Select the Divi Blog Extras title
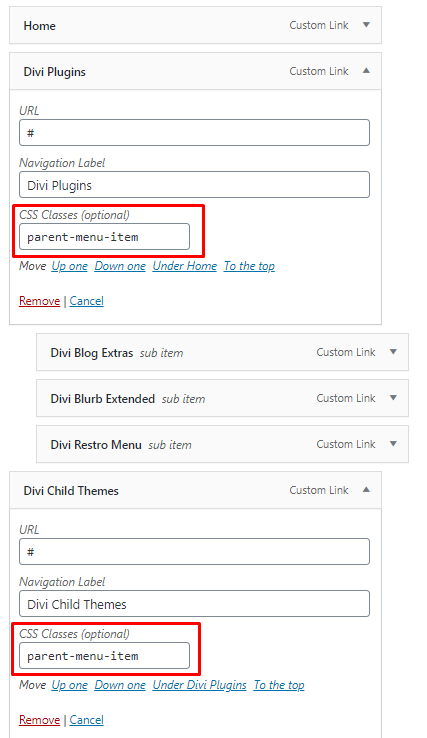427x738 pixels. pos(92,353)
